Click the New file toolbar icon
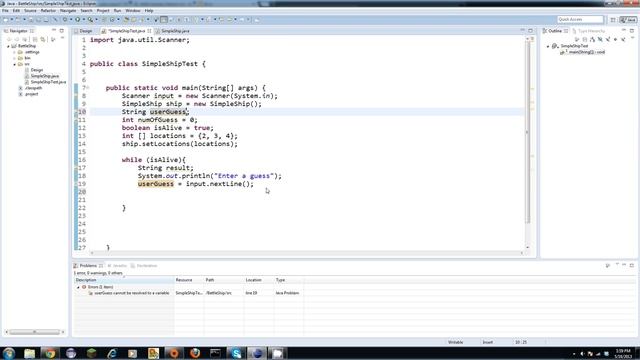The image size is (640, 360). coord(6,20)
